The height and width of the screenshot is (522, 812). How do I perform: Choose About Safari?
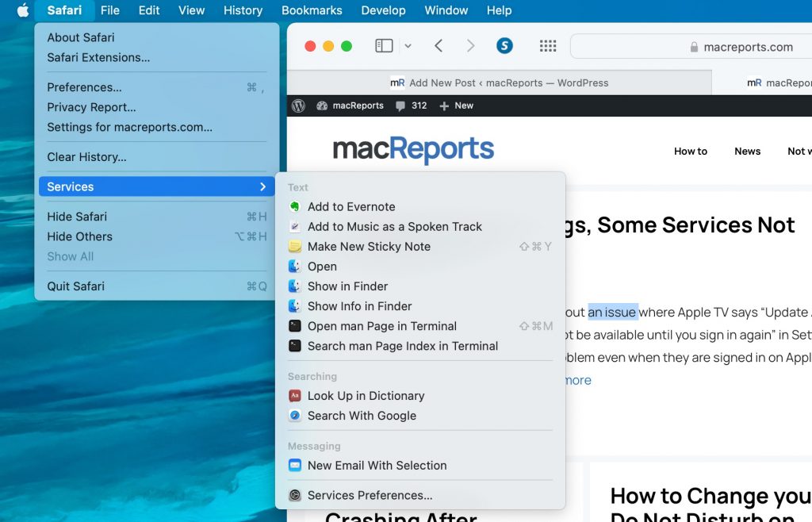click(x=156, y=37)
